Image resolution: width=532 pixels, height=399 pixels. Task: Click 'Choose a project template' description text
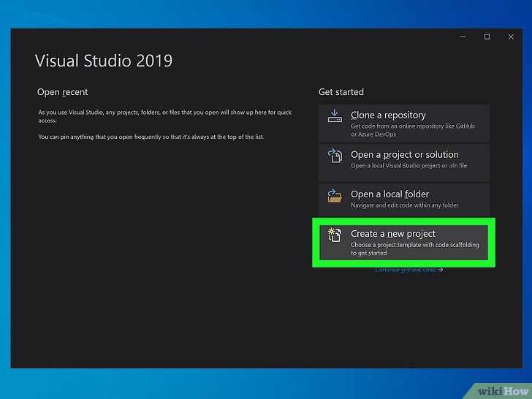click(414, 248)
